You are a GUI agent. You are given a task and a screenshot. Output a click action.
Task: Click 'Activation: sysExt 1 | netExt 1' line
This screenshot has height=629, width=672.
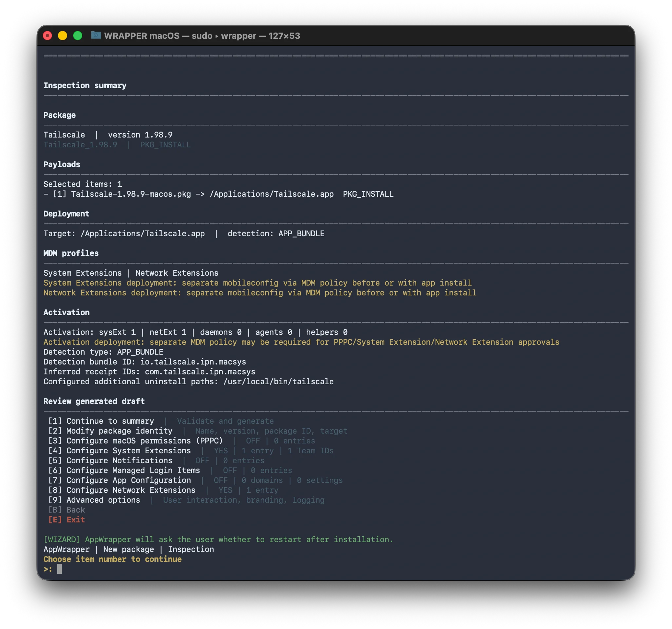(196, 332)
